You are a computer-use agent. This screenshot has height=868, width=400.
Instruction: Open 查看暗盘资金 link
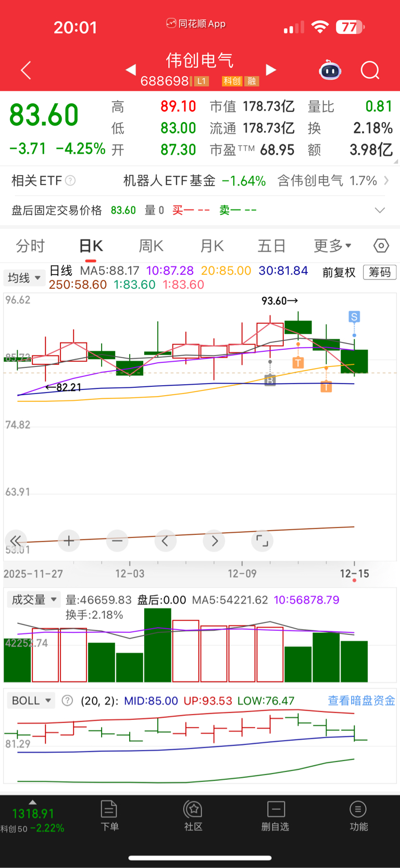361,700
